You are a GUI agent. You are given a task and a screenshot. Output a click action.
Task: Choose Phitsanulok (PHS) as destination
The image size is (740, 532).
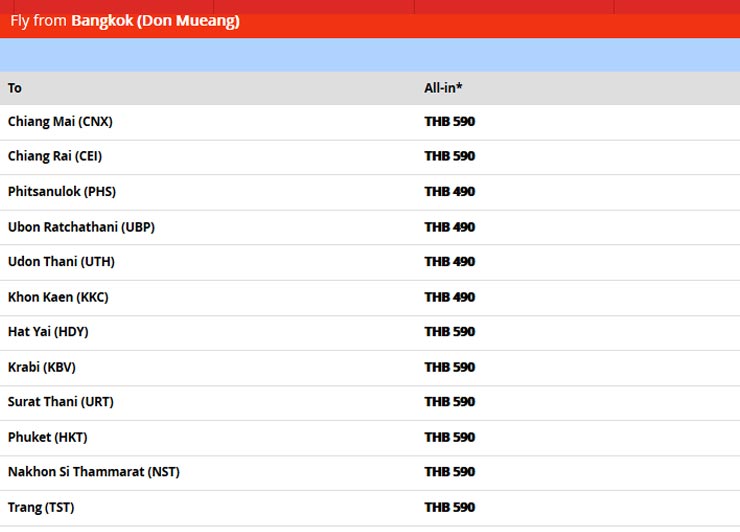62,192
